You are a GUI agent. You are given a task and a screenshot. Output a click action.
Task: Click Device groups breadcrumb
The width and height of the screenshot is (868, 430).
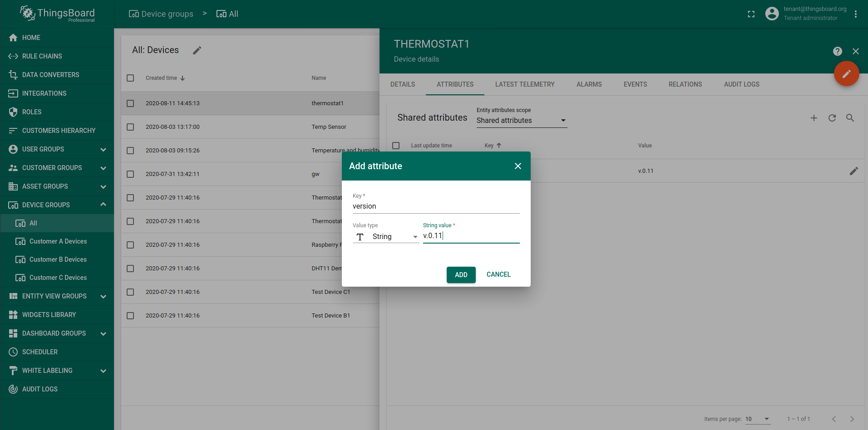(x=161, y=14)
